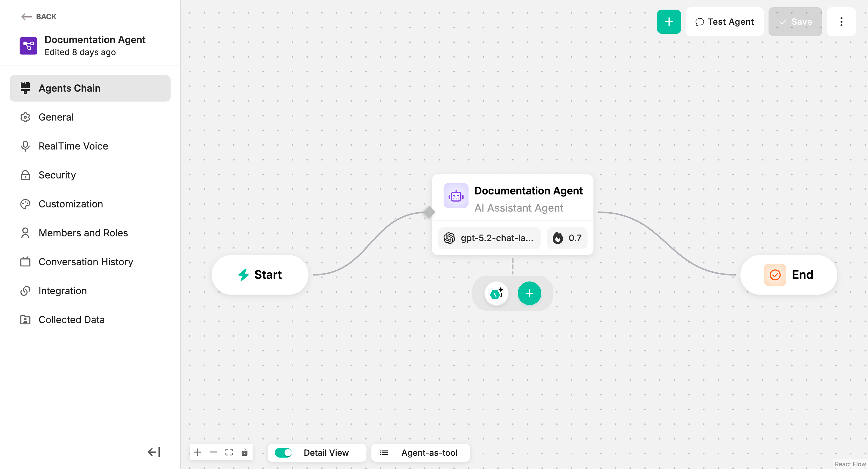Open the Integration section

[x=63, y=290]
